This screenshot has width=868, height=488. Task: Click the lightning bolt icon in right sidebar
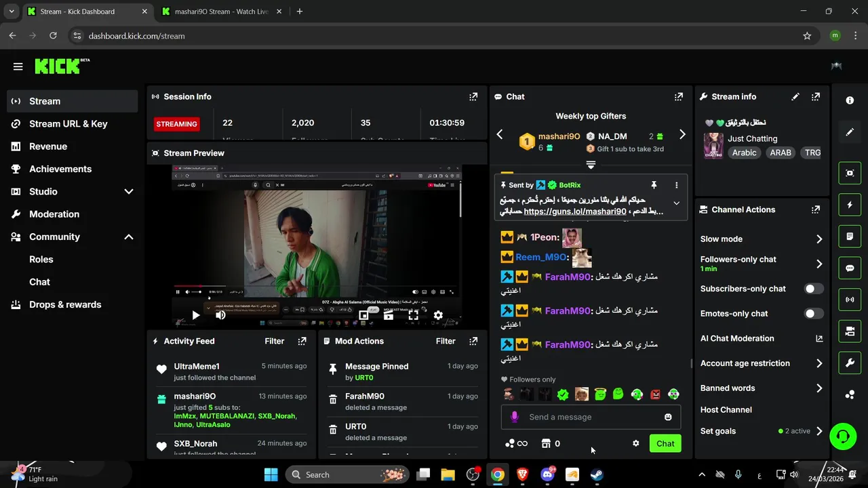pyautogui.click(x=850, y=205)
